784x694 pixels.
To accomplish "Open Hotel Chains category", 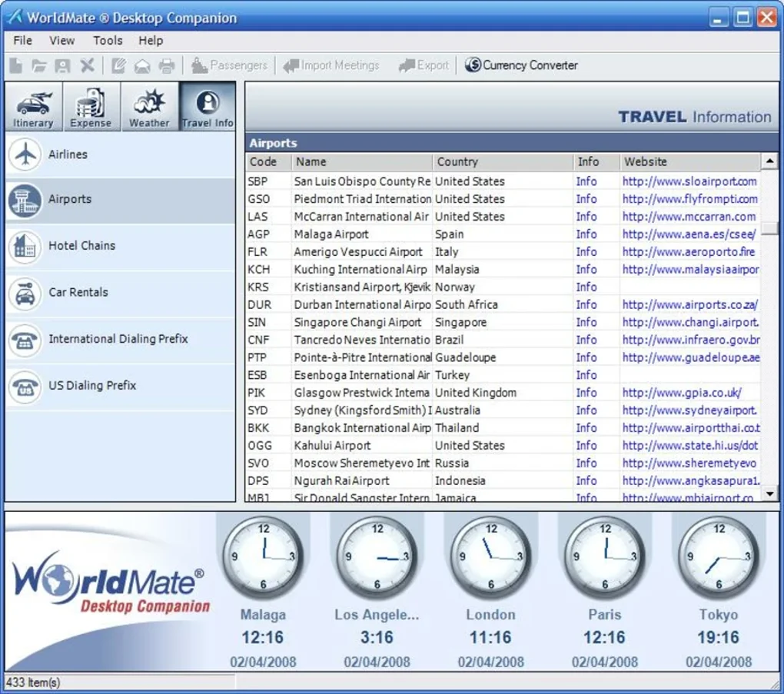I will [x=120, y=246].
